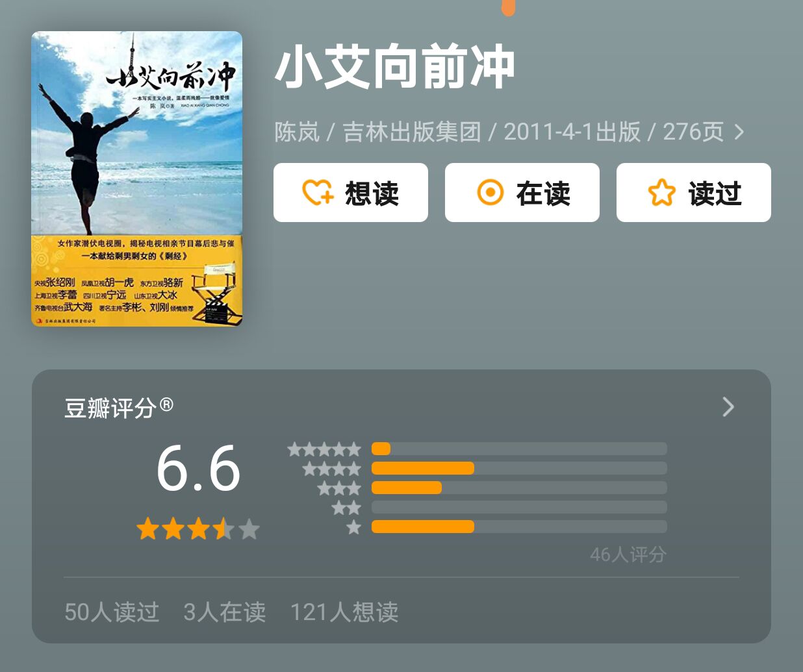Mark book as 读过

[694, 193]
